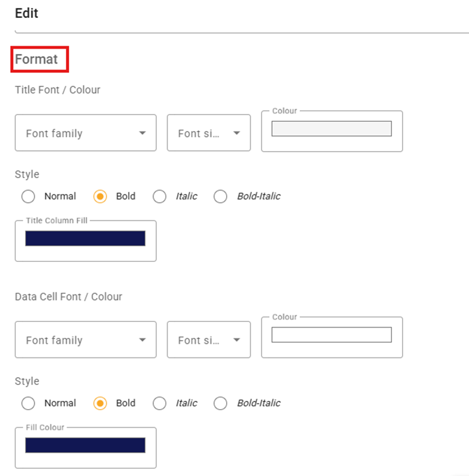Viewport: 469px width, 476px height.
Task: Click the title font Colour swatch
Action: [332, 129]
